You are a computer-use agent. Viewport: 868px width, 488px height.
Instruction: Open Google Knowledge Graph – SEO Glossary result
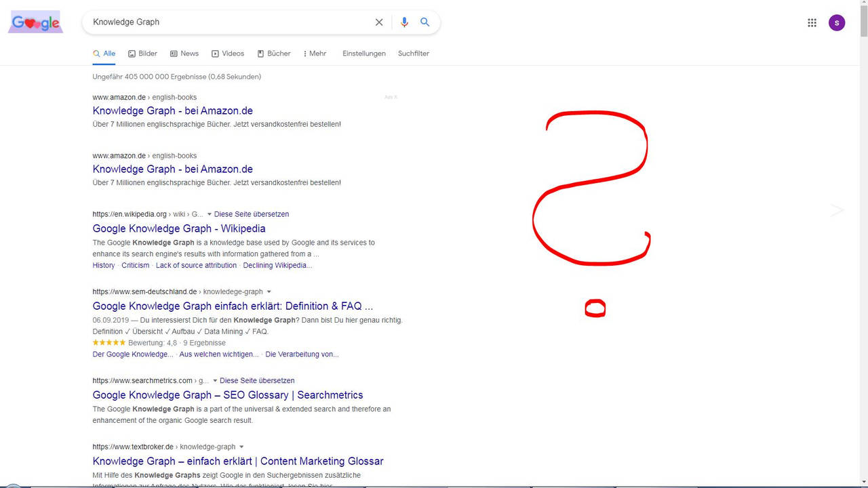pos(228,395)
